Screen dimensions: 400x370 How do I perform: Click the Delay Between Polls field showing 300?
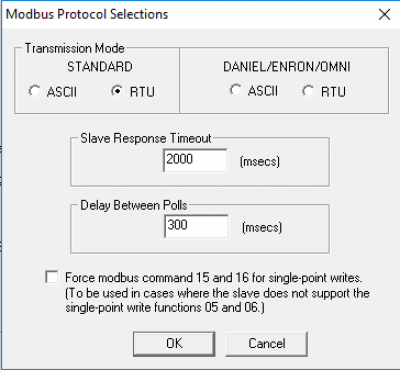tap(196, 226)
